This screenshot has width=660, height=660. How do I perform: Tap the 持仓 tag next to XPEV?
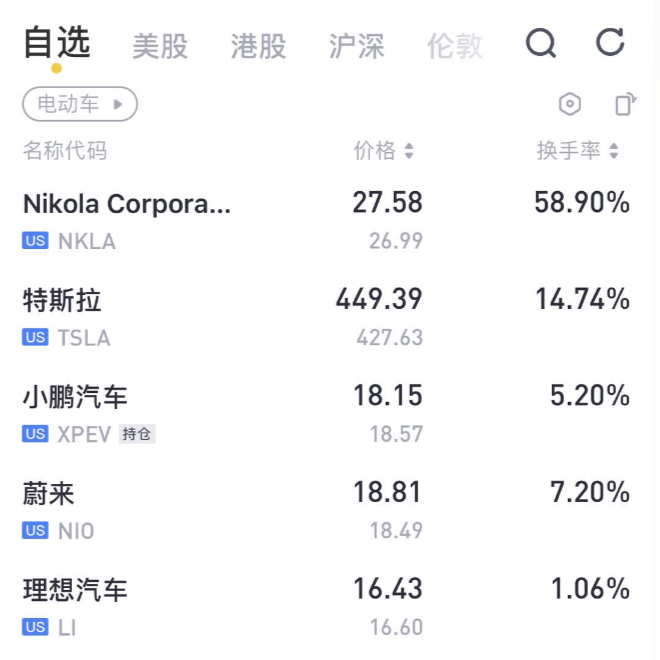pos(137,434)
